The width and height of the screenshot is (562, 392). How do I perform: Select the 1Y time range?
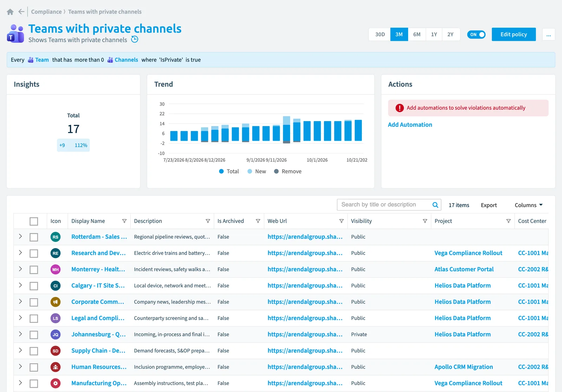(x=434, y=34)
